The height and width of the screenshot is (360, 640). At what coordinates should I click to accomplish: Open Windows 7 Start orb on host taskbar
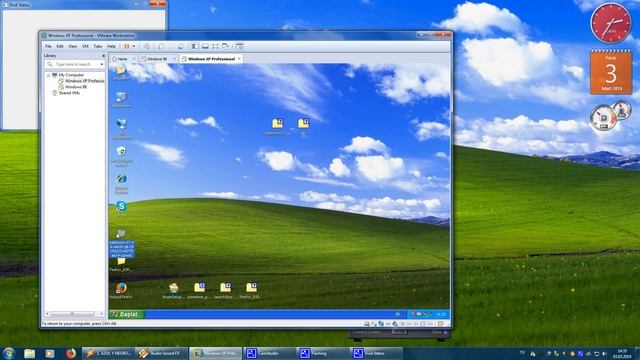click(9, 353)
